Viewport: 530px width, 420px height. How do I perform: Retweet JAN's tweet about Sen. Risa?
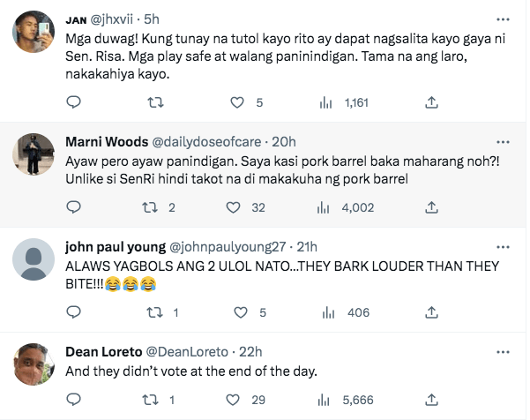tap(155, 103)
